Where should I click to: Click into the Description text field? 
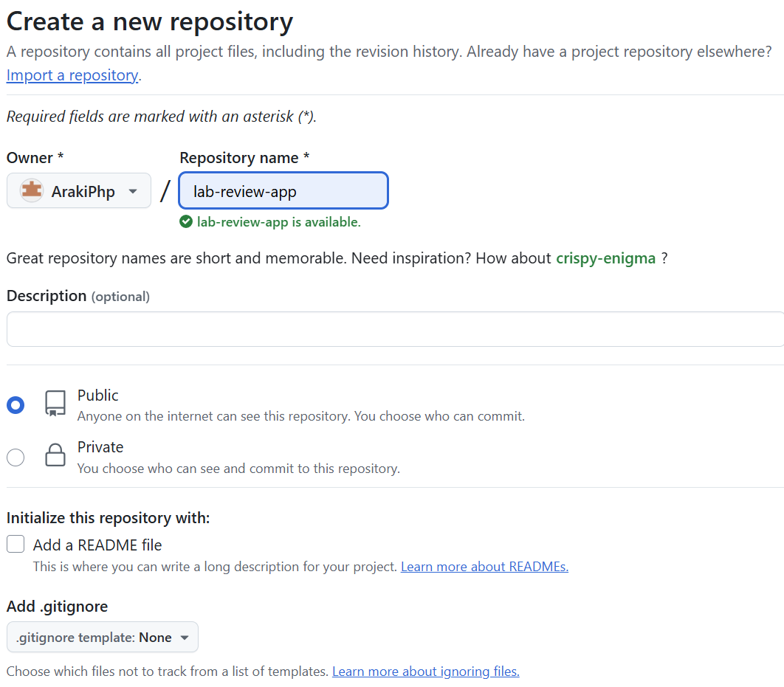[395, 329]
